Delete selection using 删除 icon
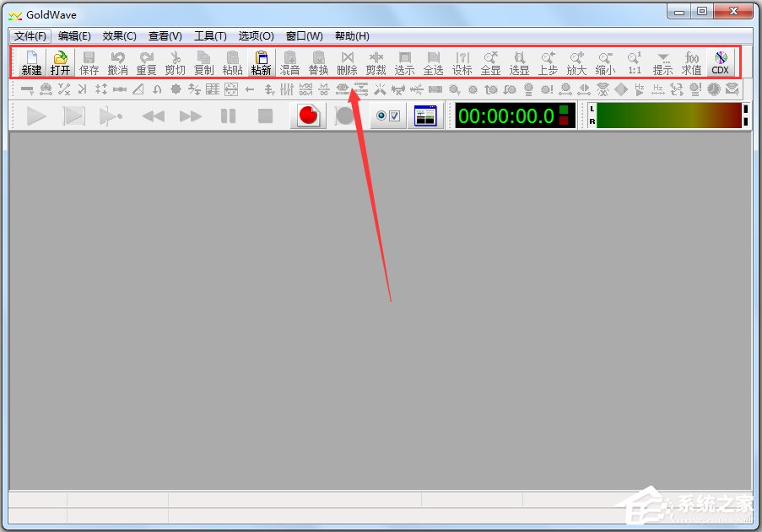Screen dimensions: 762x532 (x=347, y=62)
